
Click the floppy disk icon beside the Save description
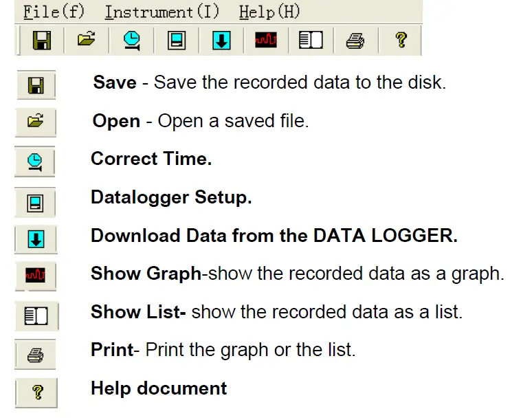[34, 85]
